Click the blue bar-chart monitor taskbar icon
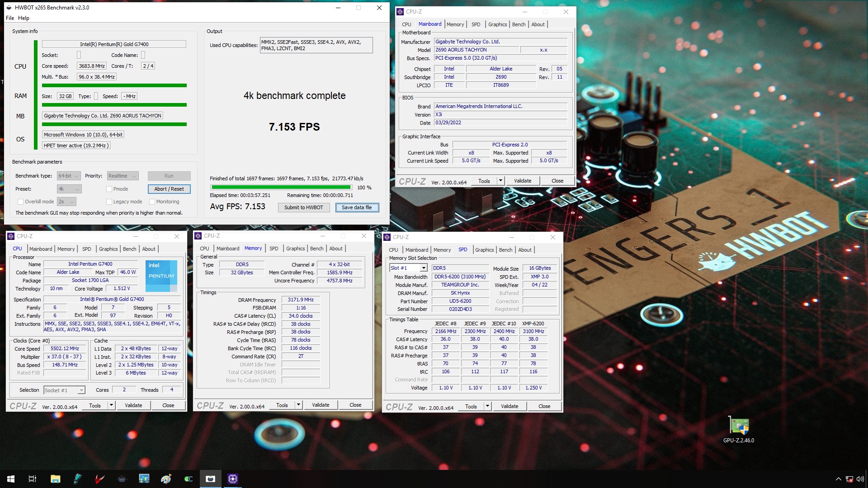The image size is (868, 488). click(x=144, y=479)
